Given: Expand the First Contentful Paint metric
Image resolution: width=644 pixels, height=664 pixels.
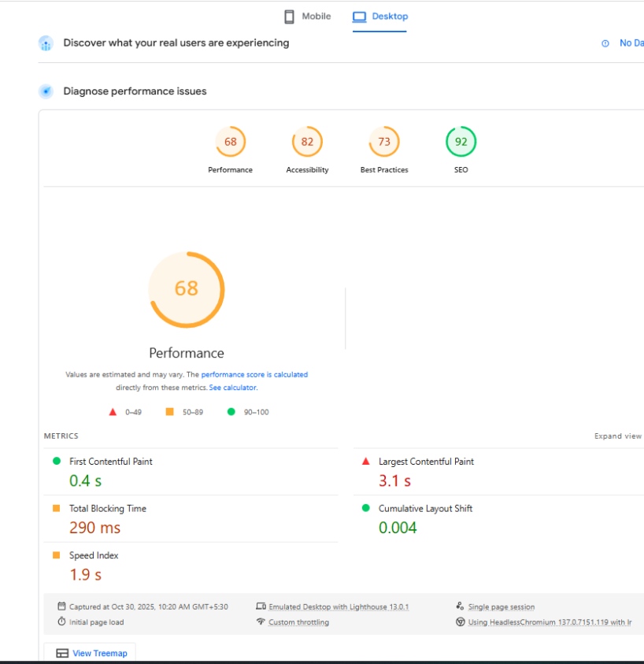Looking at the screenshot, I should tap(110, 462).
